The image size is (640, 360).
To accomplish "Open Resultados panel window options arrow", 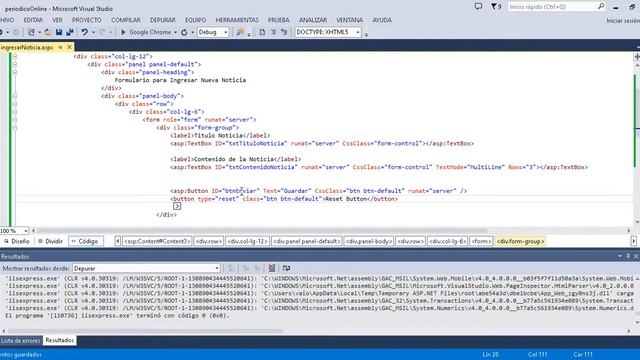I will click(620, 256).
